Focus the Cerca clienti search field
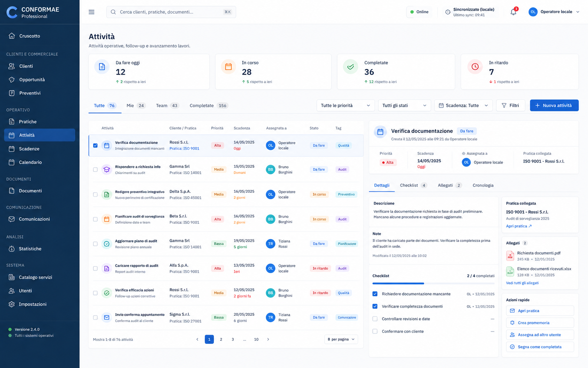This screenshot has height=368, width=588. point(171,12)
